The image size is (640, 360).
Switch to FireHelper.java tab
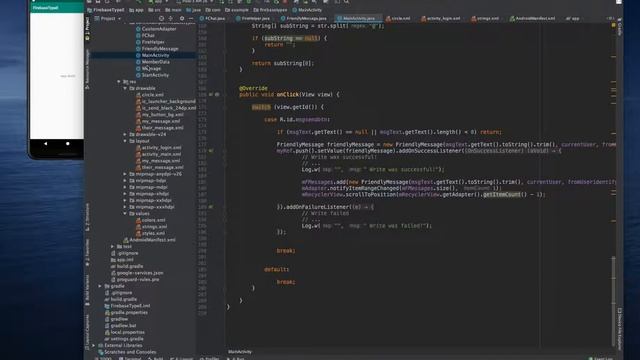[x=253, y=18]
